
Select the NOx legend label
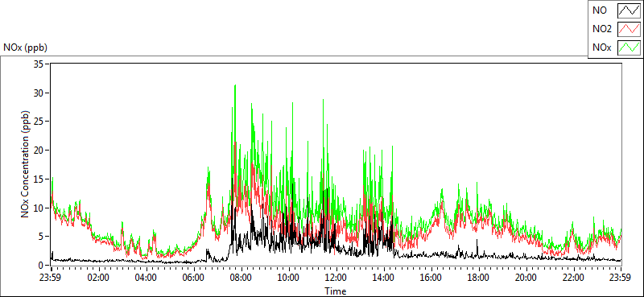pos(601,47)
